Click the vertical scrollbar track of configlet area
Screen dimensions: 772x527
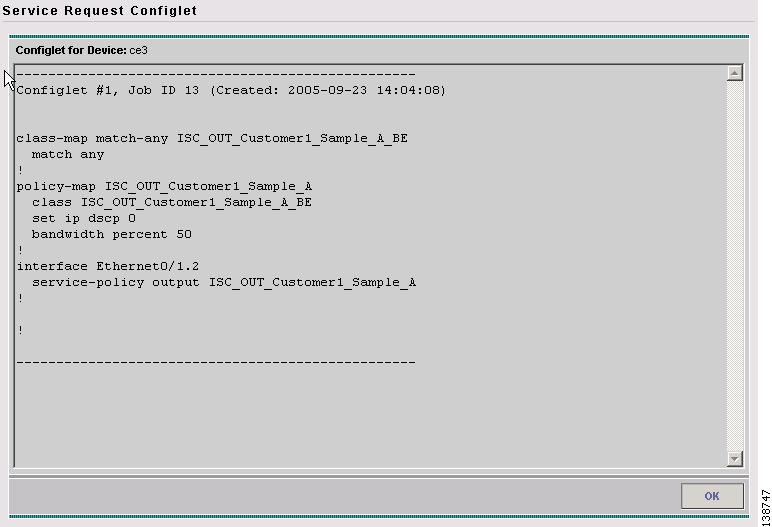click(734, 266)
